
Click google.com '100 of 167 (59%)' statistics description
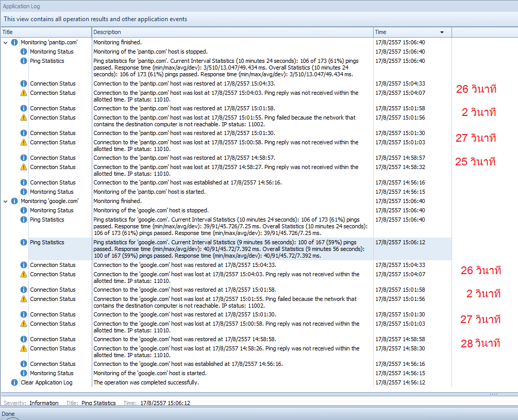[229, 249]
